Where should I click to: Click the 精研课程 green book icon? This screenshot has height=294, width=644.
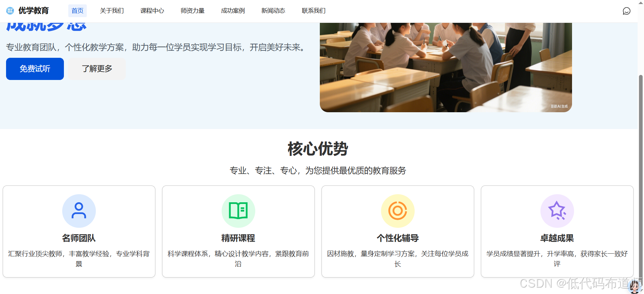[238, 211]
